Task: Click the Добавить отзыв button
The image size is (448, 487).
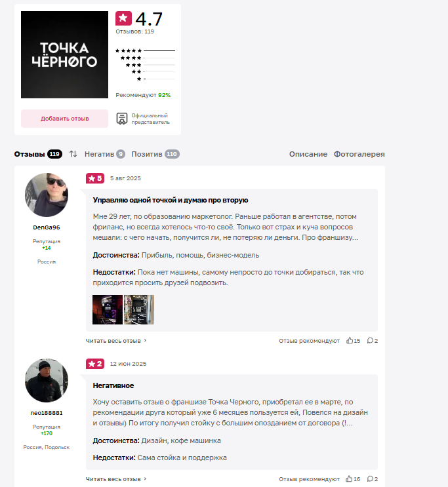Action: click(x=64, y=119)
